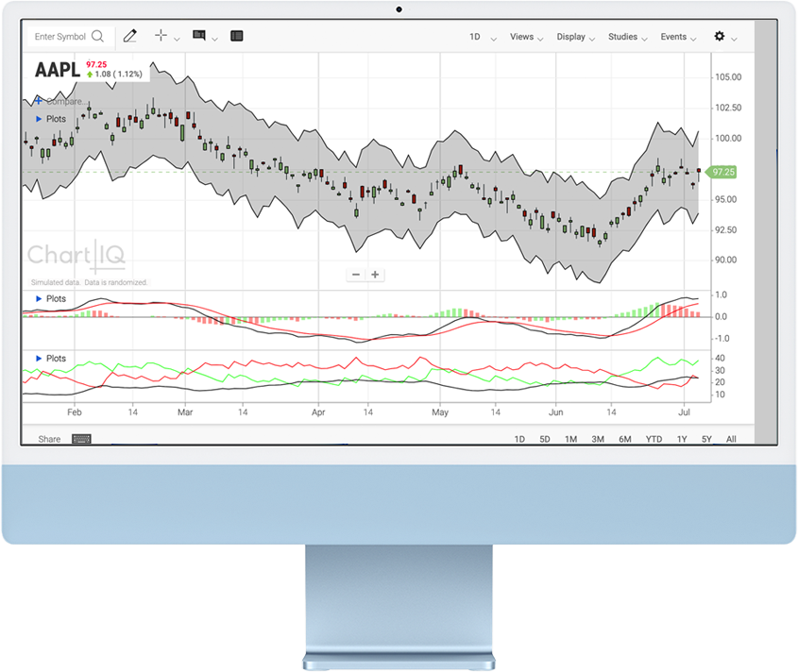This screenshot has width=798, height=672.
Task: Click the Share button
Action: (x=49, y=439)
